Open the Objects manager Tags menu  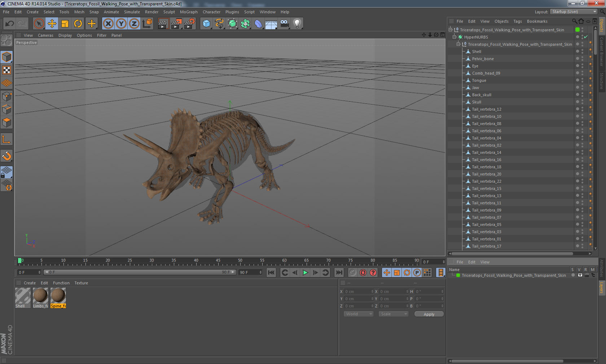point(518,21)
